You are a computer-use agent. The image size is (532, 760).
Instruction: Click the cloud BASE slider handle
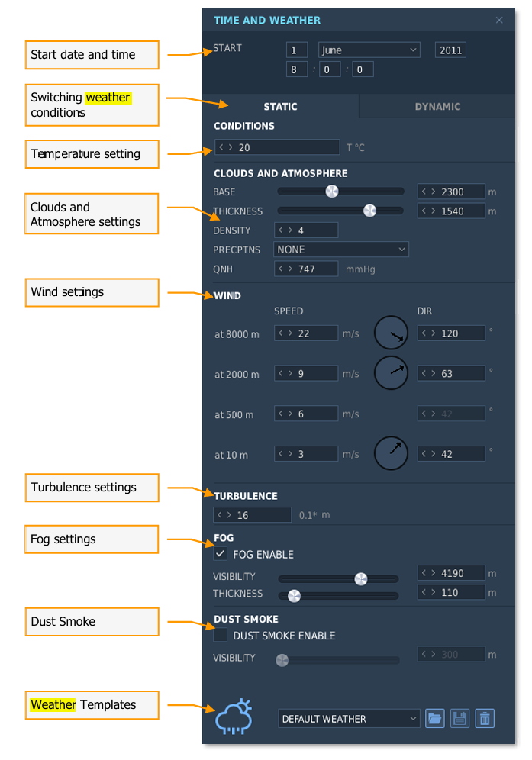pos(332,192)
